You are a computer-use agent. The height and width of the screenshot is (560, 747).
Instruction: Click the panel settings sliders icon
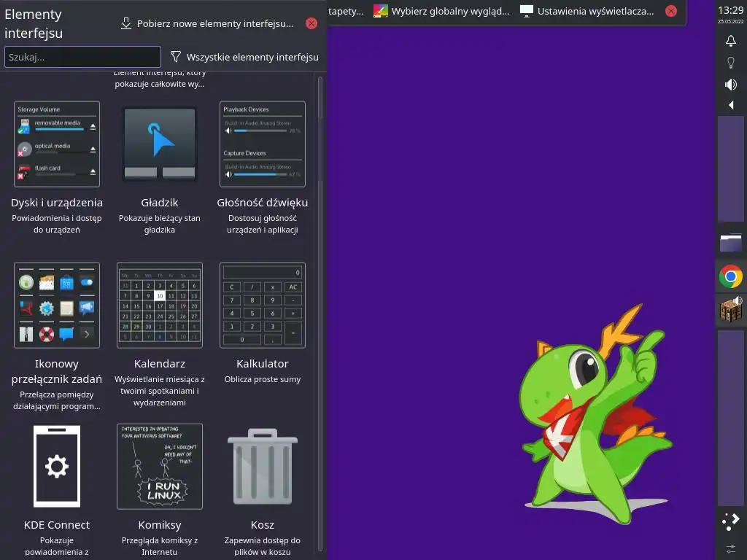tap(731, 548)
